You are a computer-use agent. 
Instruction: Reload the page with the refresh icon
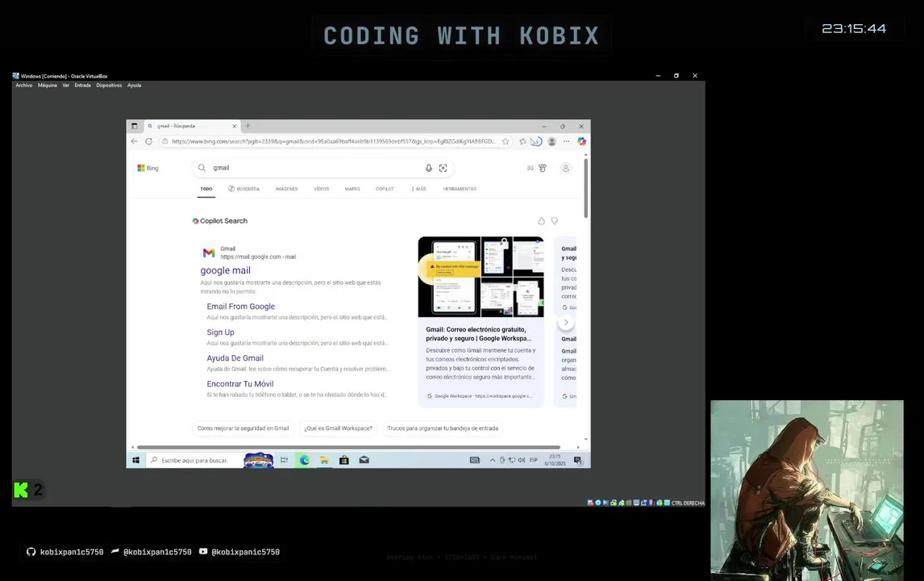[x=148, y=141]
